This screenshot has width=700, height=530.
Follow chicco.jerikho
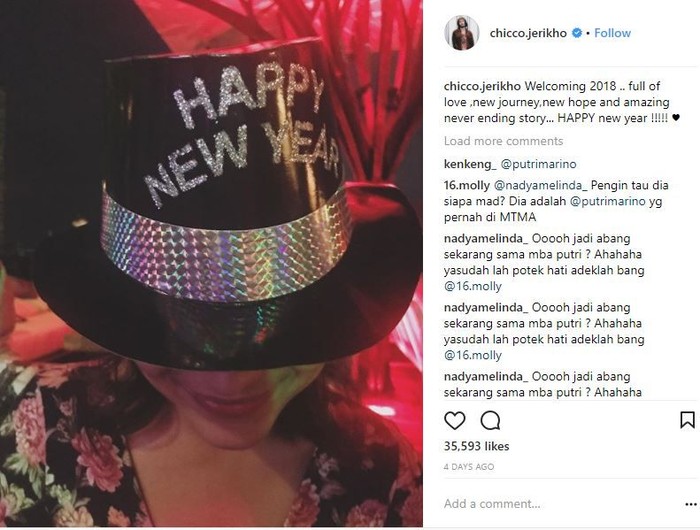tap(612, 33)
